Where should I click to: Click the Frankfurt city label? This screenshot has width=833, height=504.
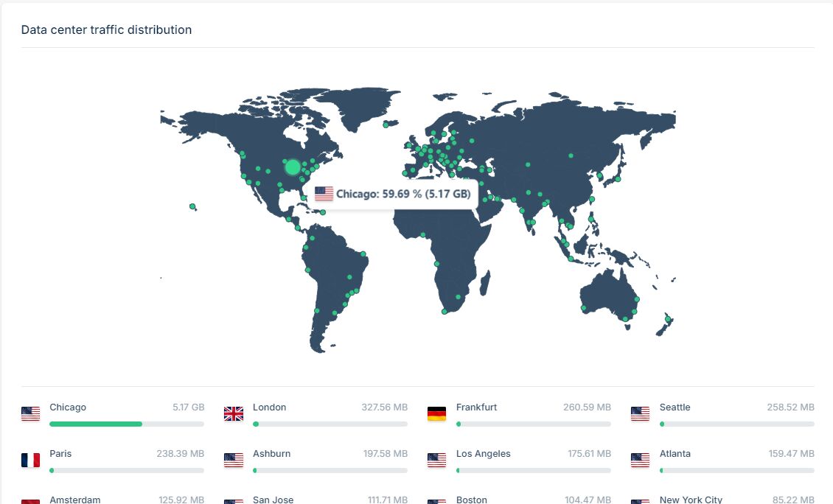pyautogui.click(x=476, y=407)
